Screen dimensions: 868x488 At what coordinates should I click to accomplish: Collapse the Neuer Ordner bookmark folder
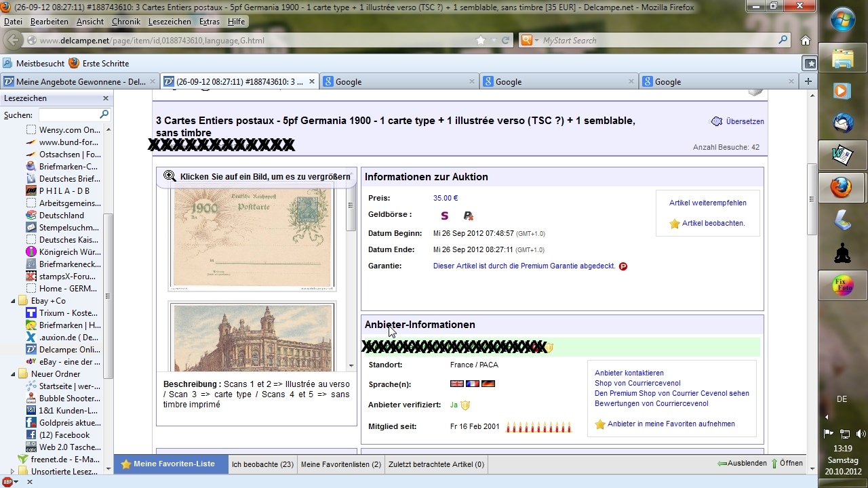coord(13,374)
